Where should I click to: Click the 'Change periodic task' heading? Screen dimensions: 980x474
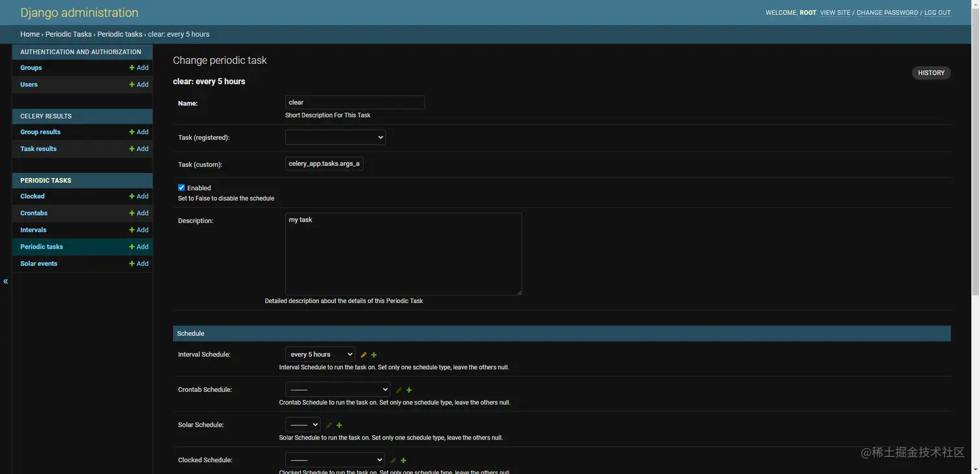point(220,60)
